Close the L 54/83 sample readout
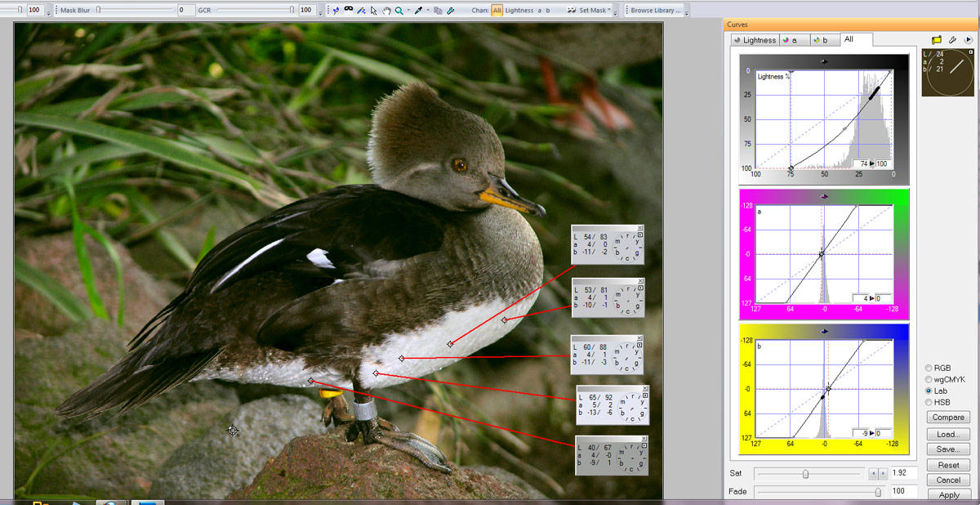Viewport: 980px width, 505px height. (640, 228)
